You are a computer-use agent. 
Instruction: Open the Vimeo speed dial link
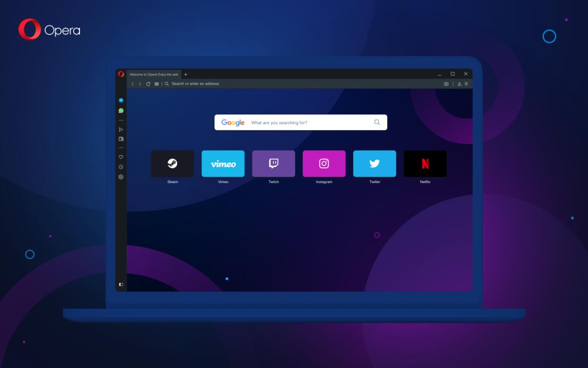click(x=223, y=163)
